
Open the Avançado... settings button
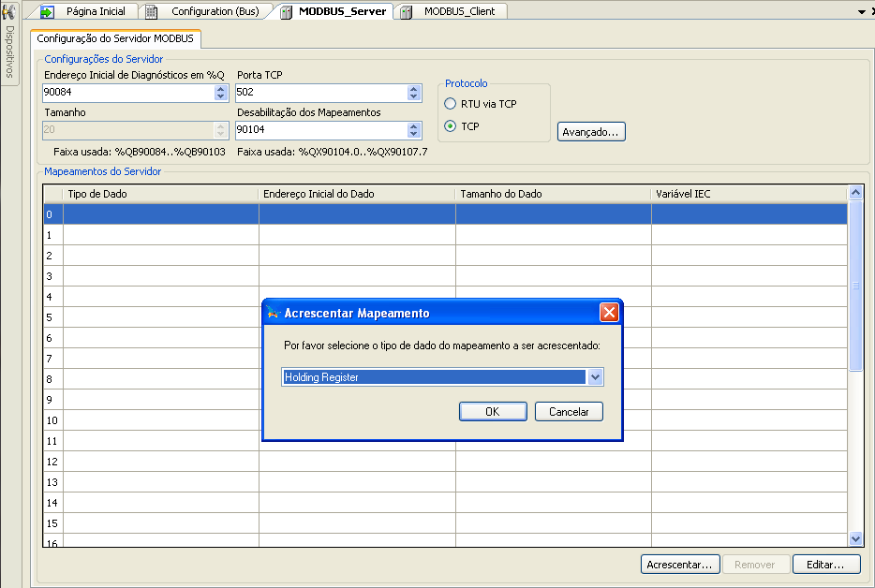point(591,132)
